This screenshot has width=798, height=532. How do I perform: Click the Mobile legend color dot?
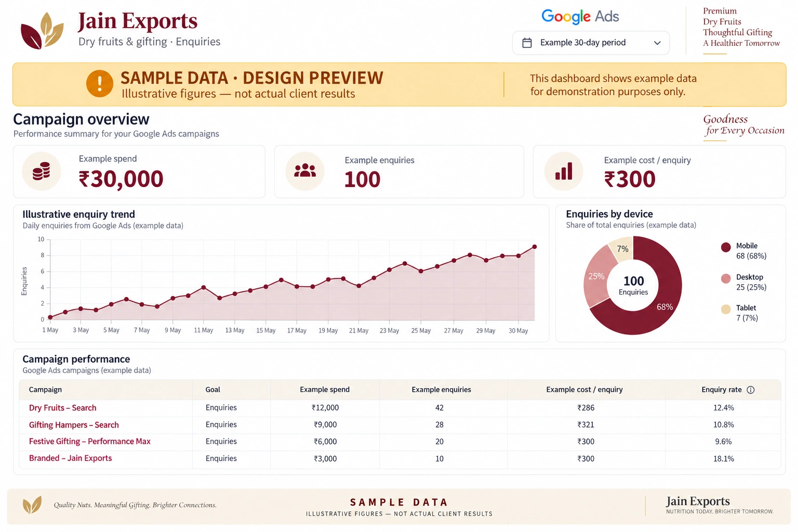(x=726, y=247)
